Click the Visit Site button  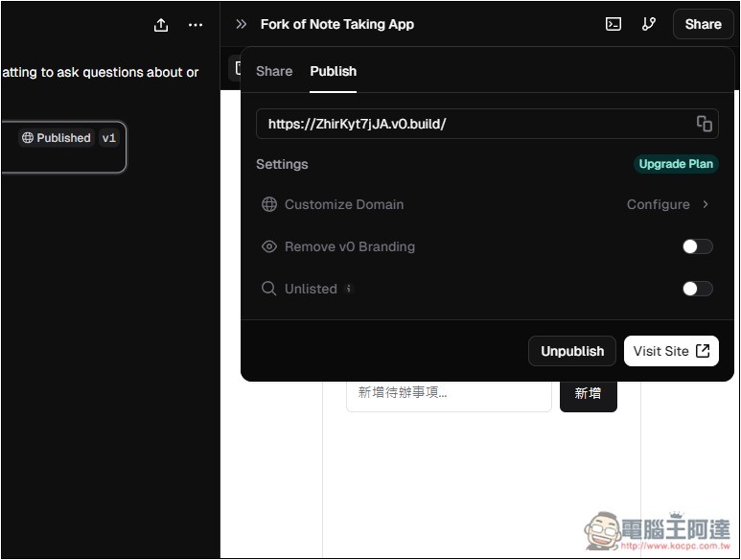tap(671, 351)
